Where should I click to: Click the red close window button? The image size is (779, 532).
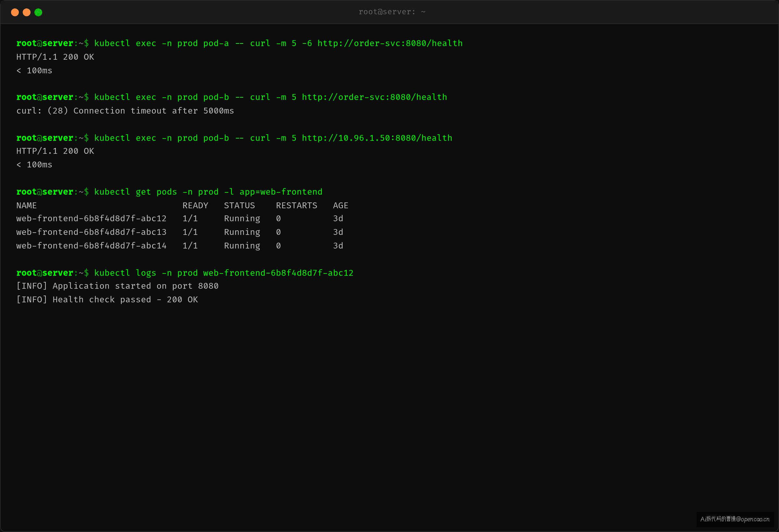(15, 12)
